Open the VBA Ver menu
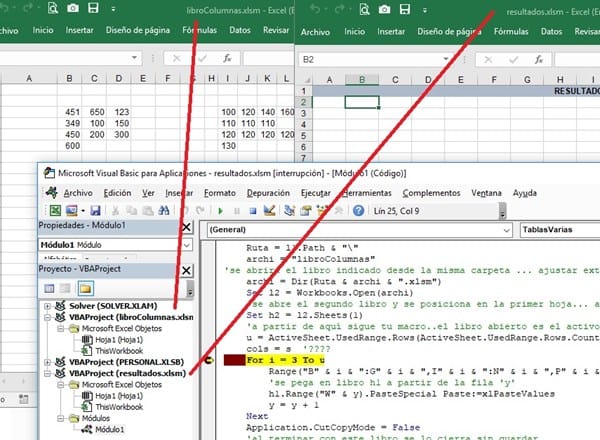This screenshot has height=440, width=600. 148,193
